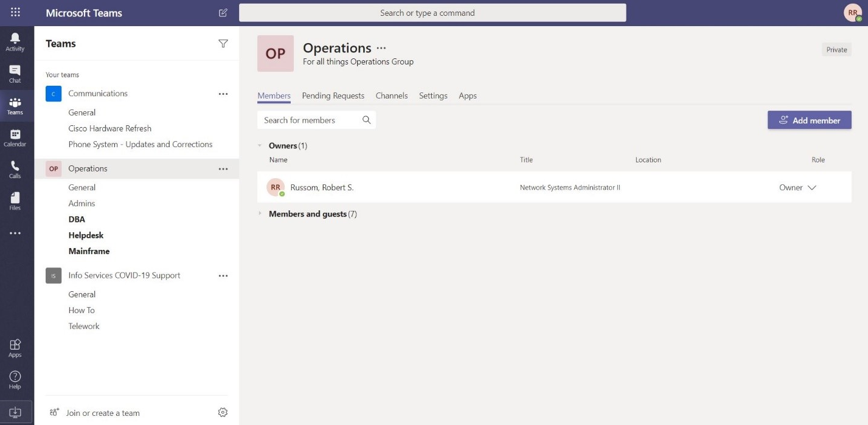This screenshot has width=868, height=425.
Task: Click the manage teams gear icon
Action: click(223, 412)
